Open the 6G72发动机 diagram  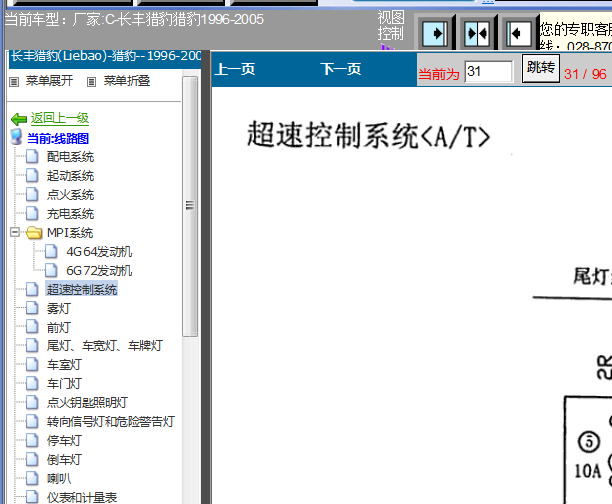99,271
